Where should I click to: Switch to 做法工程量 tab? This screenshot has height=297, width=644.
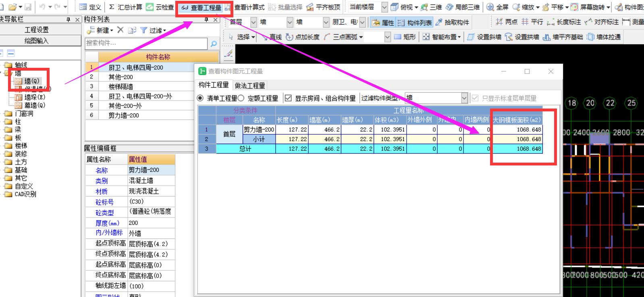pos(250,85)
